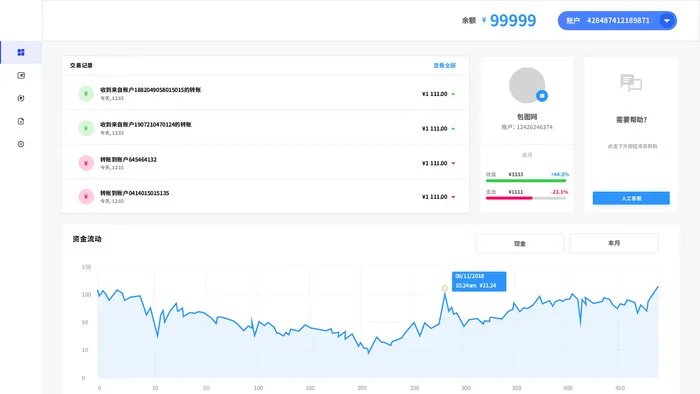Click the camera badge on profile avatar

click(542, 95)
